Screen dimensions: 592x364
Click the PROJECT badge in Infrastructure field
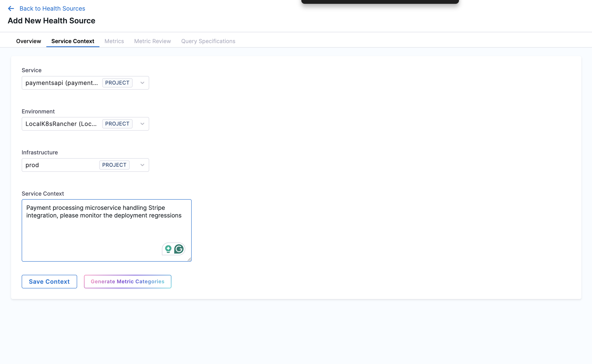tap(114, 165)
